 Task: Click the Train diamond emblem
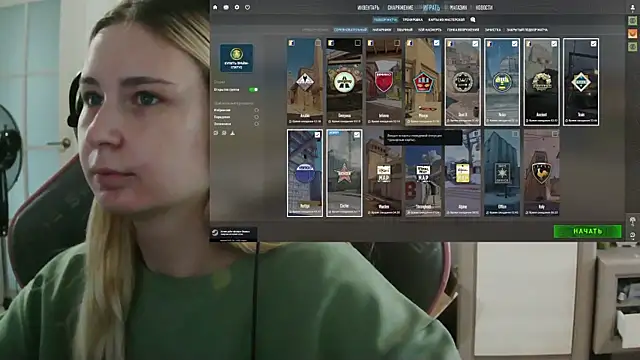(x=581, y=82)
